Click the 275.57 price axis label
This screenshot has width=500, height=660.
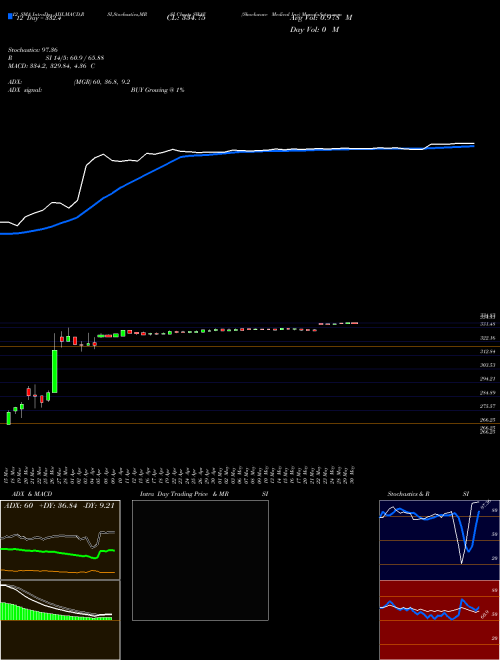[x=489, y=406]
